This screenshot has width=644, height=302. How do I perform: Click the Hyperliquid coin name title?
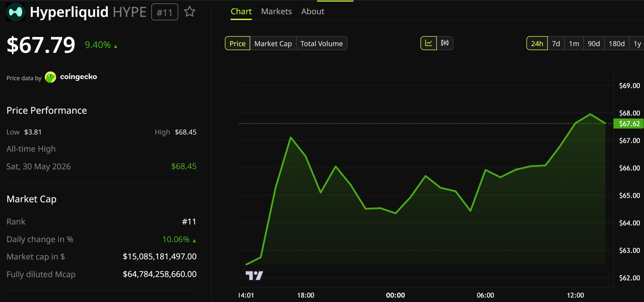pyautogui.click(x=69, y=12)
